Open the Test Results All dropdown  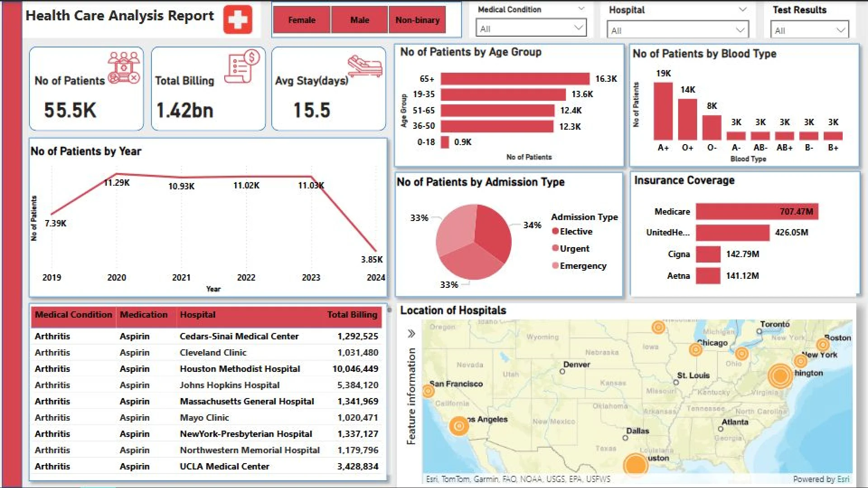click(x=809, y=31)
